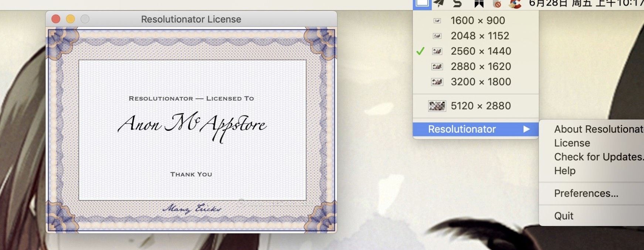Click the Resolutionator License title bar text
The height and width of the screenshot is (250, 644).
coord(191,19)
